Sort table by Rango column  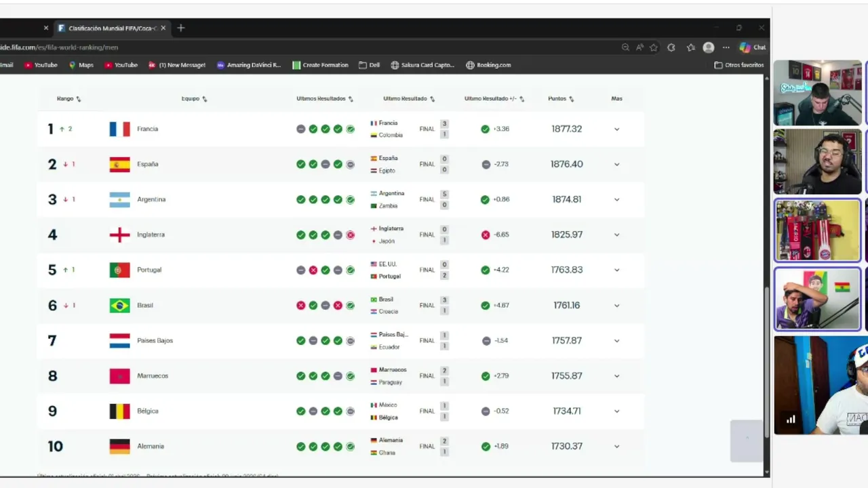[69, 99]
